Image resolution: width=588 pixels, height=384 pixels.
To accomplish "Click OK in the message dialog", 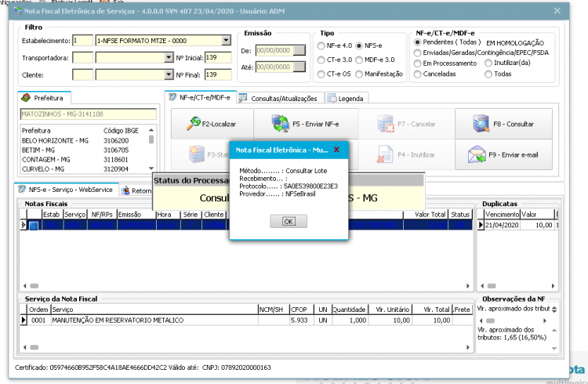I will click(289, 221).
